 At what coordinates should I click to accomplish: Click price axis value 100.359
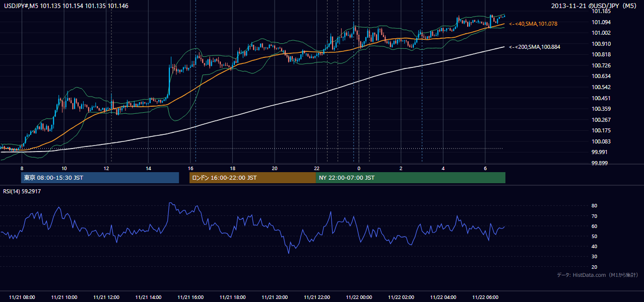point(602,109)
